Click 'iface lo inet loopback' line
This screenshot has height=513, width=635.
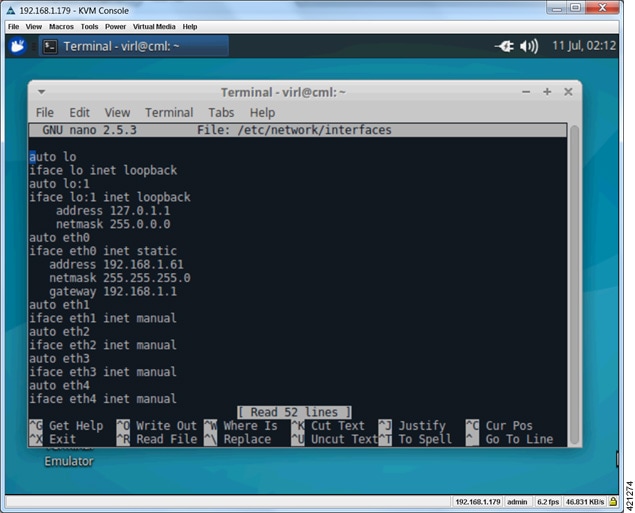(x=103, y=170)
